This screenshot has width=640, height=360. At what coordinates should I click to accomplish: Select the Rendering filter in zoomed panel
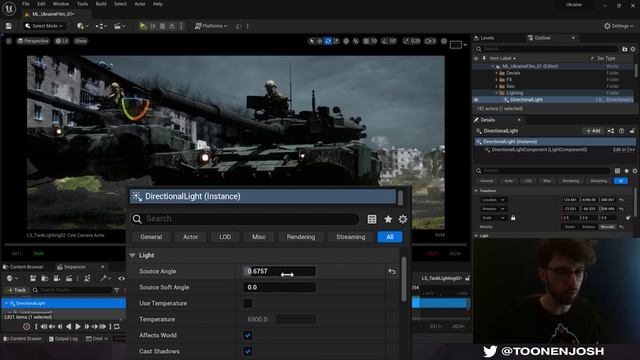click(301, 237)
